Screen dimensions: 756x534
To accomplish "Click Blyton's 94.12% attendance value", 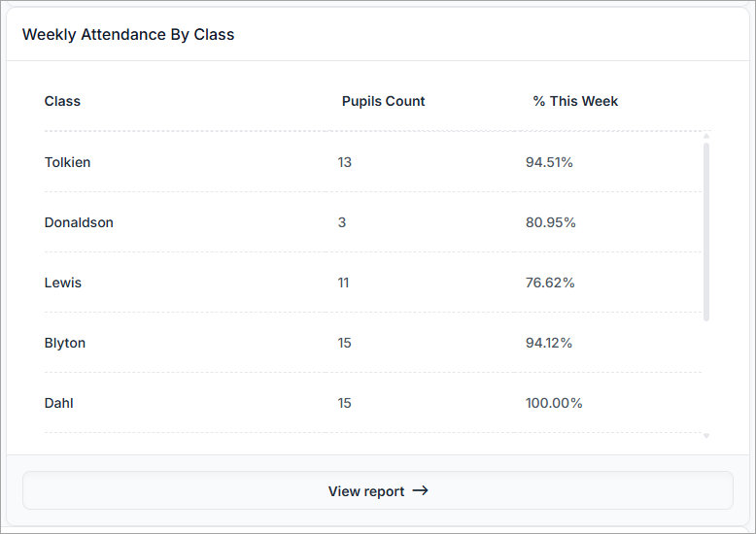I will click(549, 343).
